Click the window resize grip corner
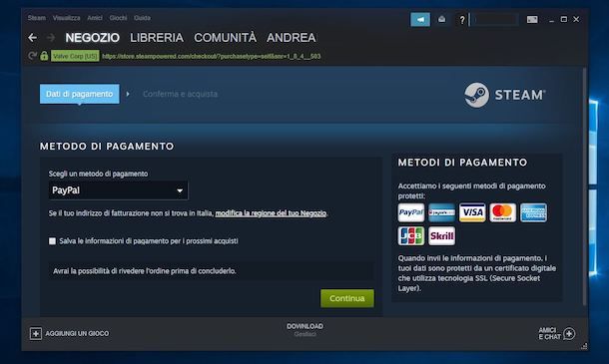 [x=584, y=346]
